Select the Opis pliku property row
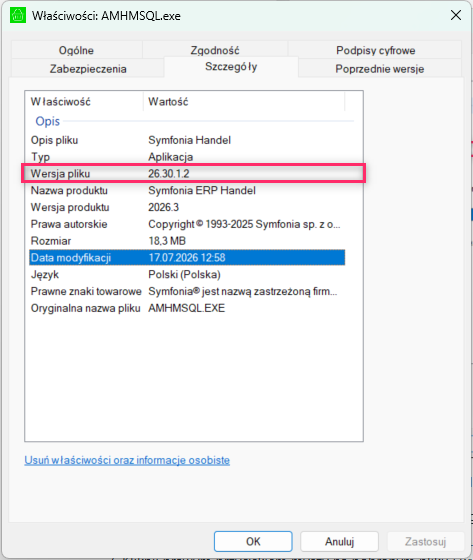 [x=187, y=140]
